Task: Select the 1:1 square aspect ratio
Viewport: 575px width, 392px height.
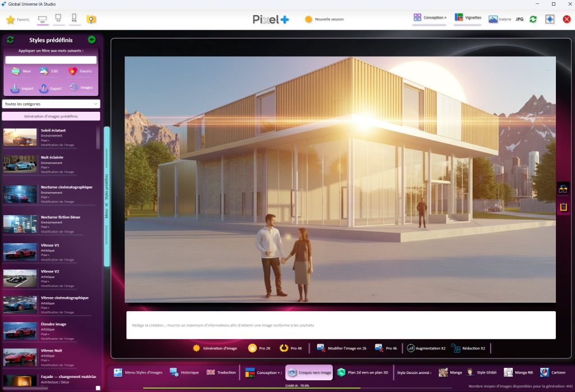Action: click(x=58, y=19)
